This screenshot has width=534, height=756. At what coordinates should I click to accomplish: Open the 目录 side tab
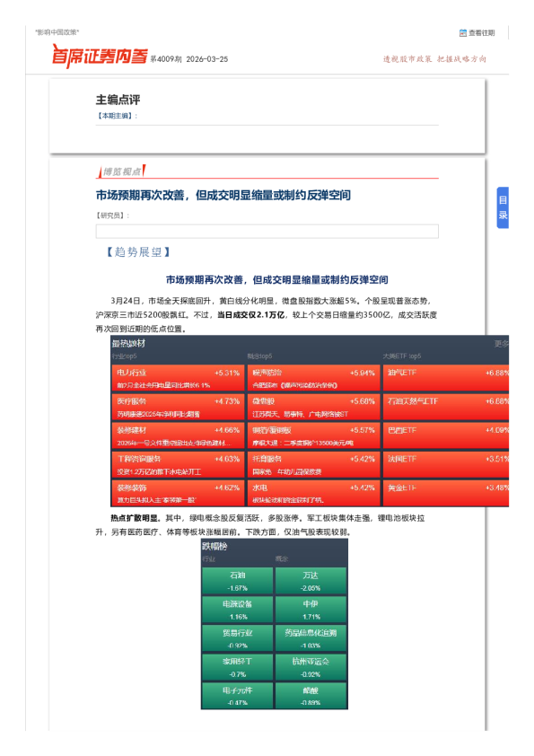pos(503,207)
